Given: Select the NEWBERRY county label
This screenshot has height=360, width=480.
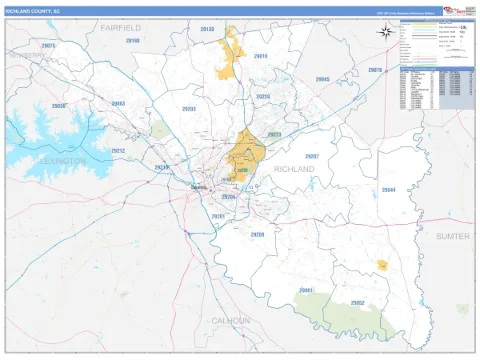Looking at the screenshot, I should pos(27,56).
